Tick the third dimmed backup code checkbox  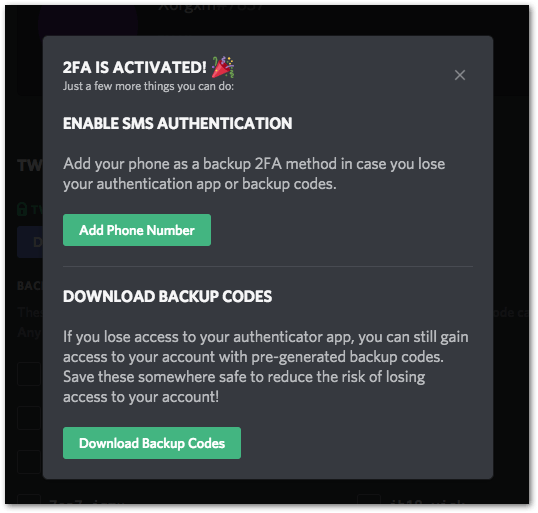coord(30,462)
